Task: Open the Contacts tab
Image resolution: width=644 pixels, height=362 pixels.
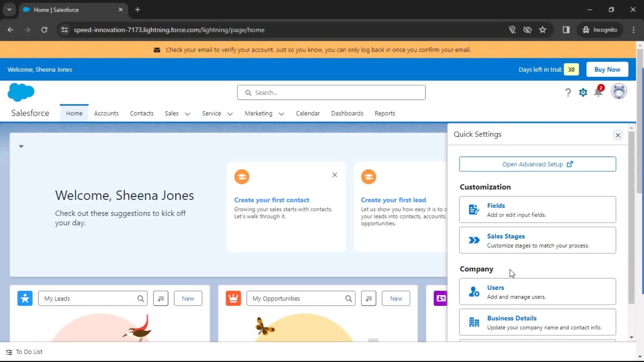Action: tap(142, 113)
